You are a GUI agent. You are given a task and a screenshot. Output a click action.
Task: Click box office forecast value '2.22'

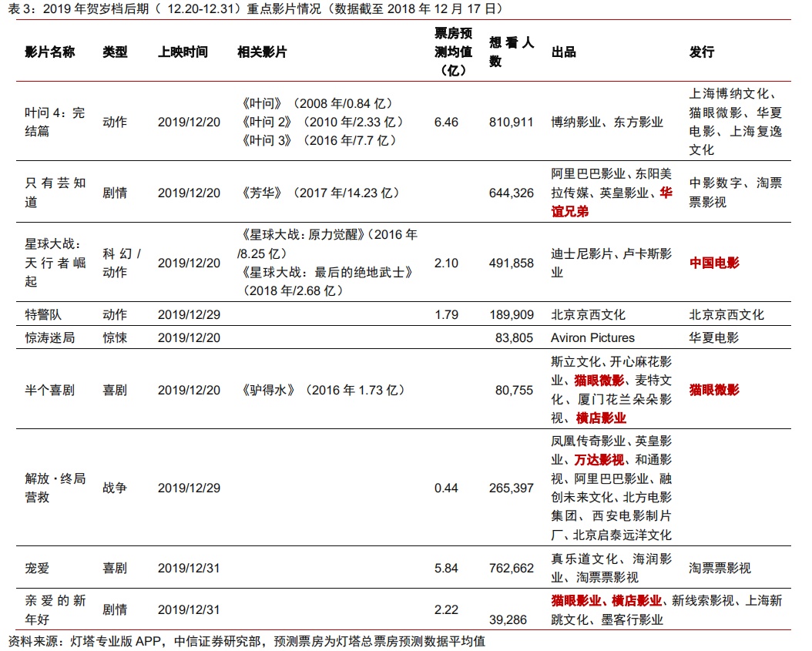click(x=446, y=609)
